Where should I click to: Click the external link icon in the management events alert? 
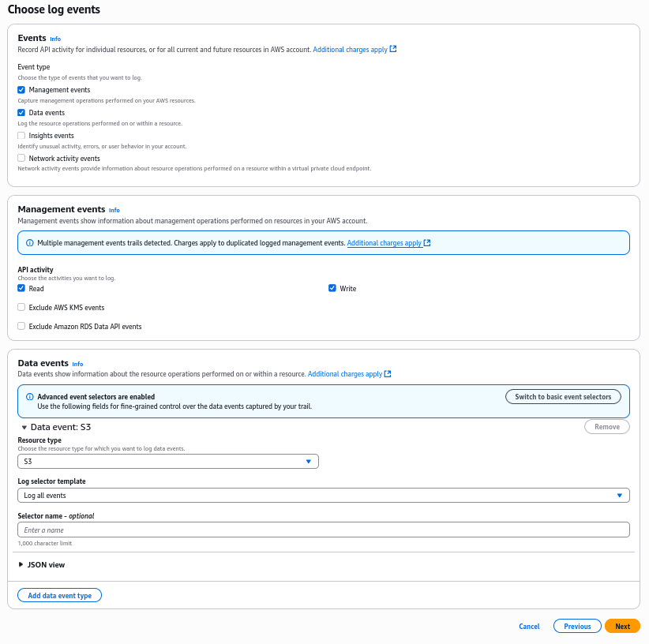coord(427,243)
